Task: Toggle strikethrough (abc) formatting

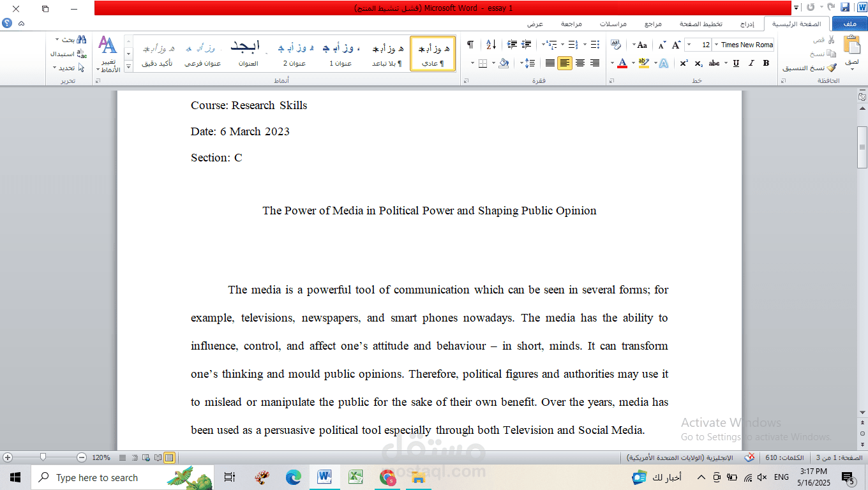Action: click(715, 63)
